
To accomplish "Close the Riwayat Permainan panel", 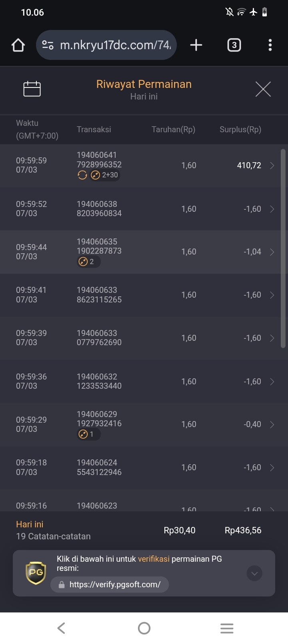I will [263, 89].
